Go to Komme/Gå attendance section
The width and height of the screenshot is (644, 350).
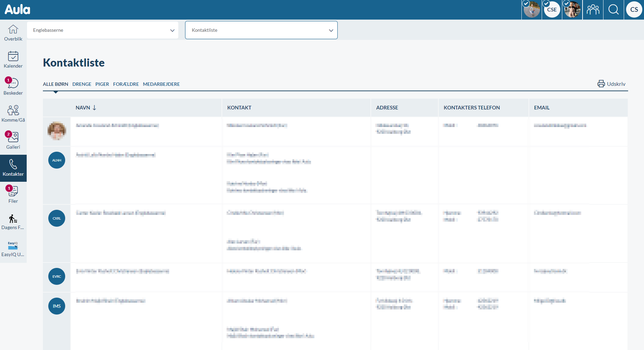tap(13, 114)
